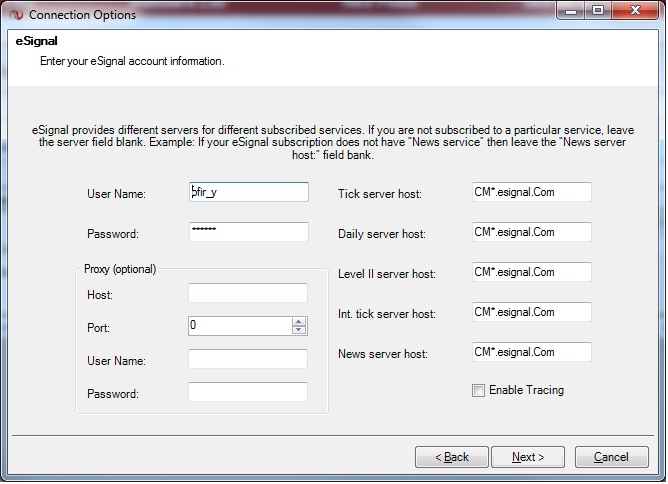The width and height of the screenshot is (668, 484).
Task: Edit the News server host field
Action: click(531, 352)
